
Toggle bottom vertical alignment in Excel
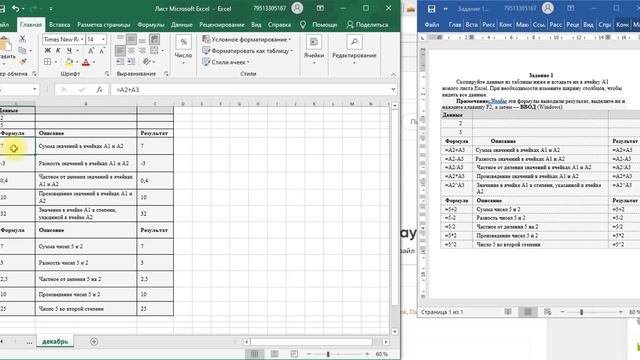(142, 40)
